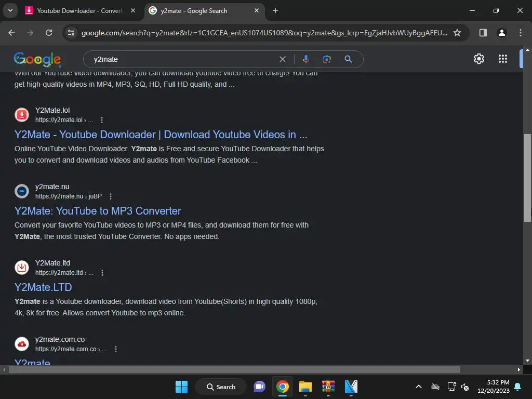Open the tab search dropdown arrow

[x=10, y=10]
